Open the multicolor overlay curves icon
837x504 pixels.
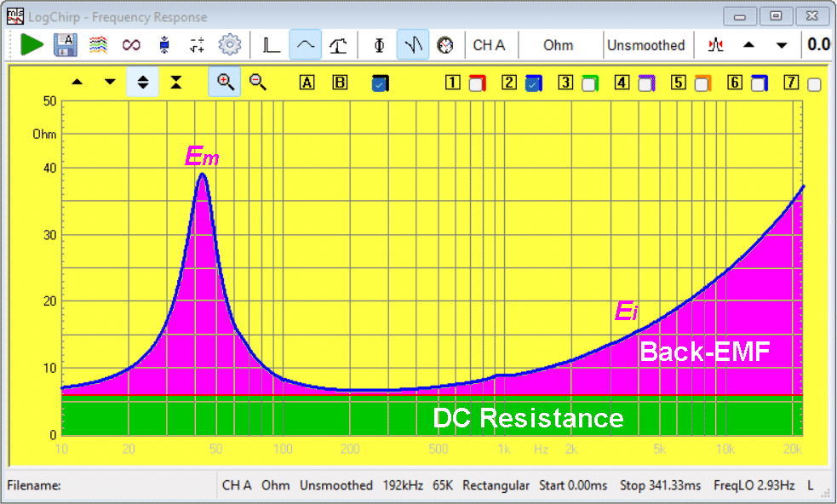98,45
